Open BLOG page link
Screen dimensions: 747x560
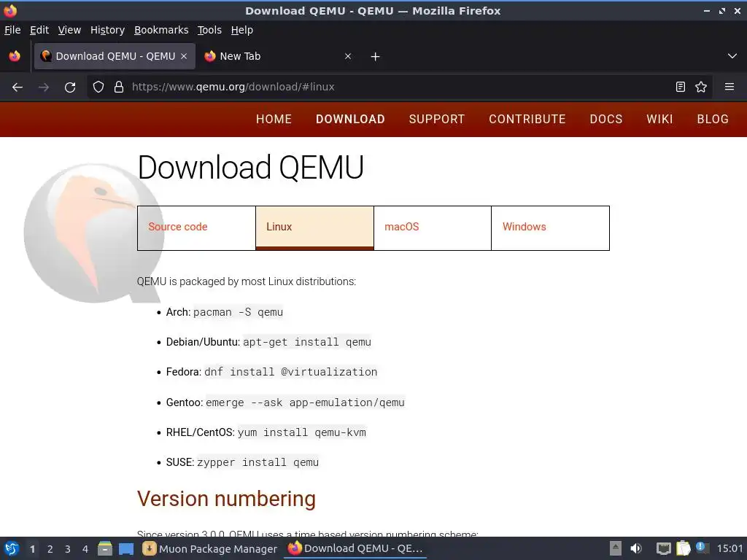tap(713, 119)
